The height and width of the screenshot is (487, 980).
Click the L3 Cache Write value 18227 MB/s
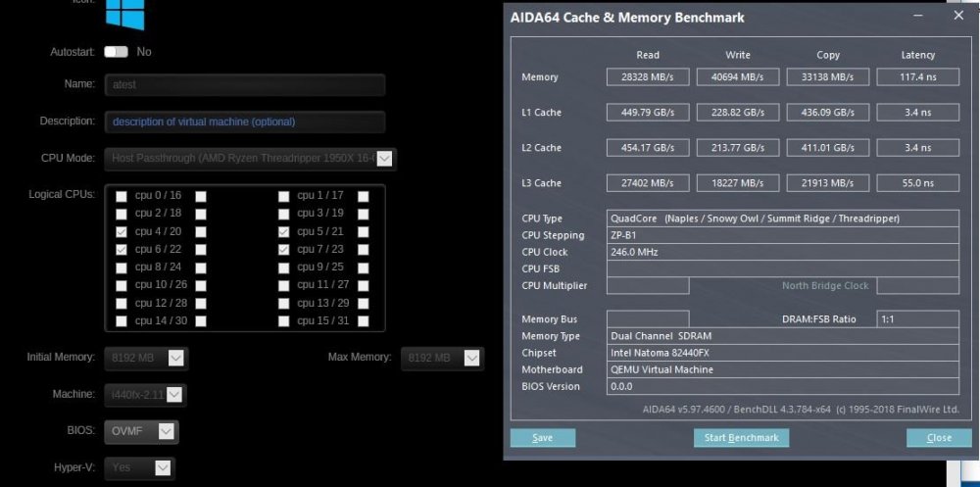738,183
